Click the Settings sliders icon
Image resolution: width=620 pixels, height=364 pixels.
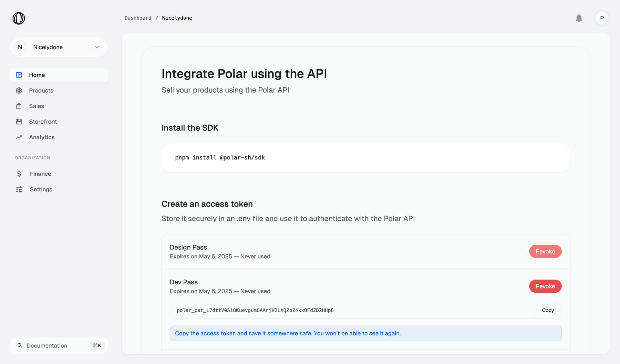tap(19, 189)
